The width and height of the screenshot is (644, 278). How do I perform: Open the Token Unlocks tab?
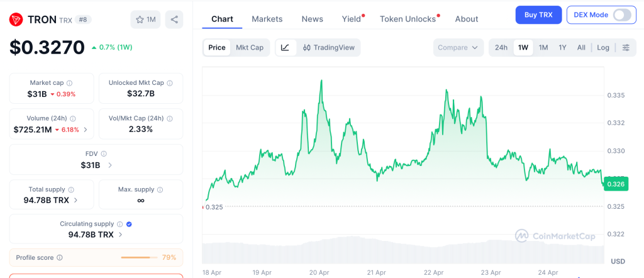click(408, 19)
